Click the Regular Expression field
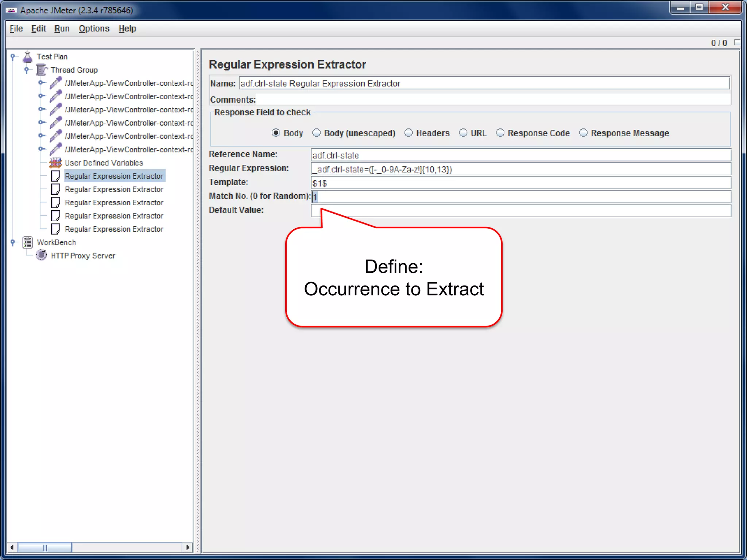The height and width of the screenshot is (560, 747). (521, 169)
